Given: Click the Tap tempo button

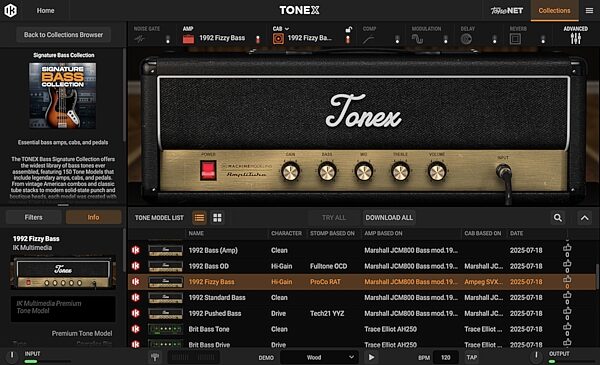Looking at the screenshot, I should [472, 357].
